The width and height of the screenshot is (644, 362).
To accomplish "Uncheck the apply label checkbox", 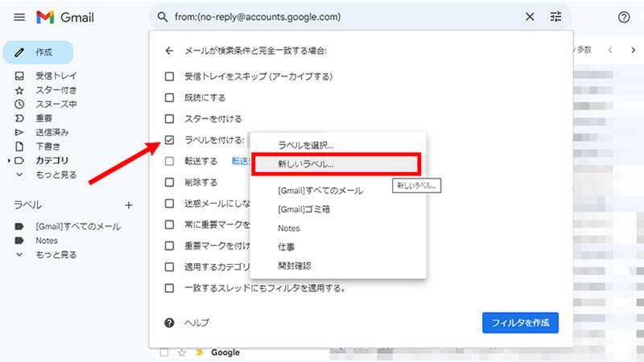I will click(x=169, y=140).
